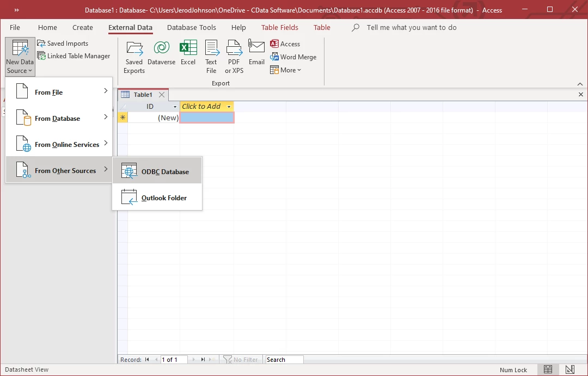Viewport: 588px width, 376px height.
Task: Switch to the Create ribbon tab
Action: click(83, 27)
